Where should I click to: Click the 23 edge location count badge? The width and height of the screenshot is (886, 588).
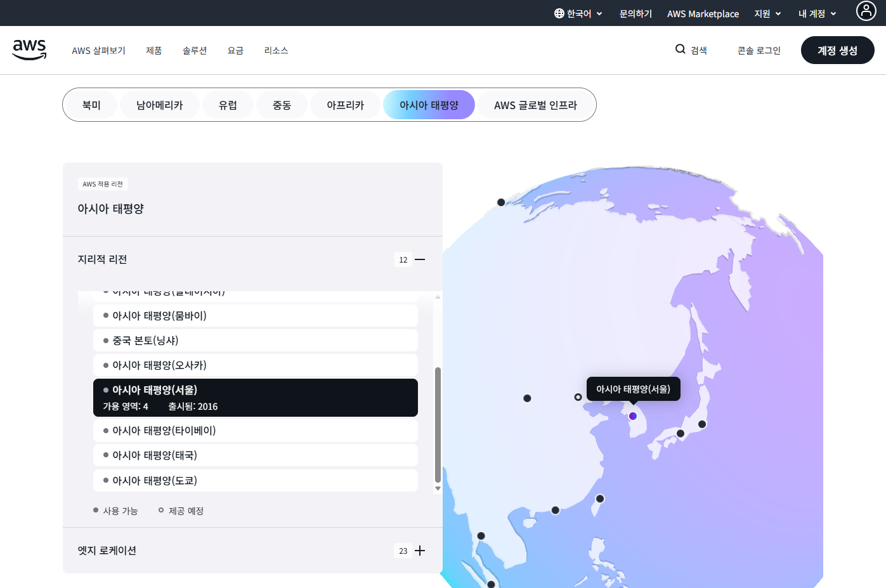click(403, 551)
